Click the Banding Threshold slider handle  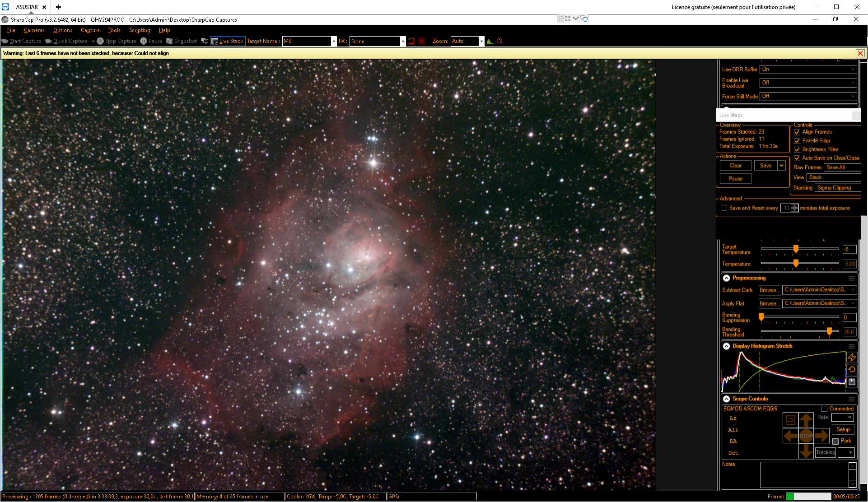tap(829, 332)
